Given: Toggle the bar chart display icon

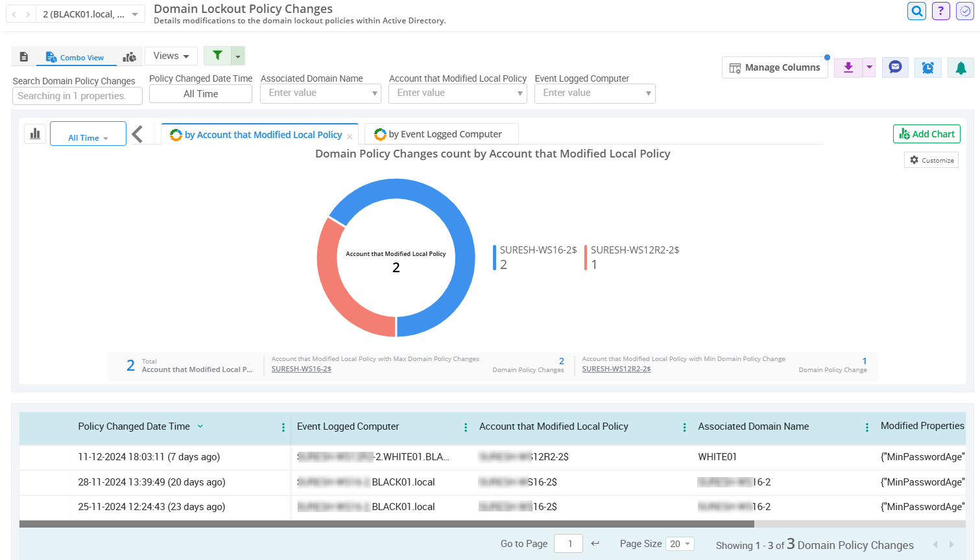Looking at the screenshot, I should (35, 134).
